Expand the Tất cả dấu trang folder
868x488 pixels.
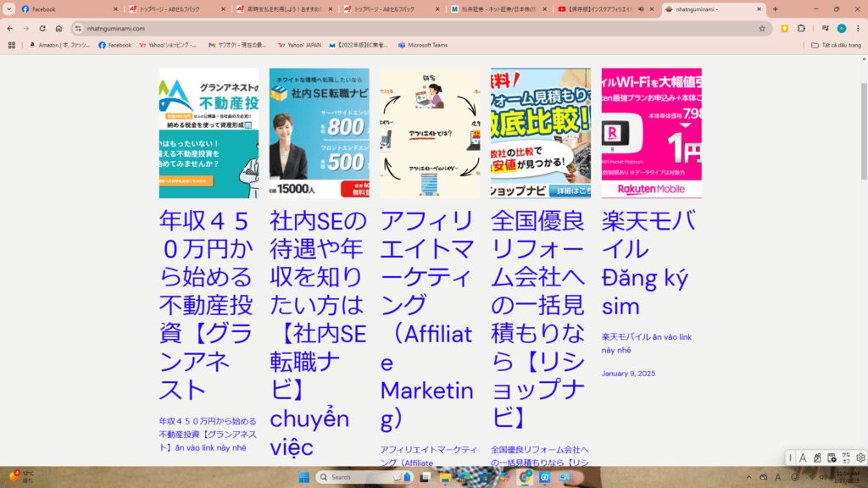tap(836, 46)
